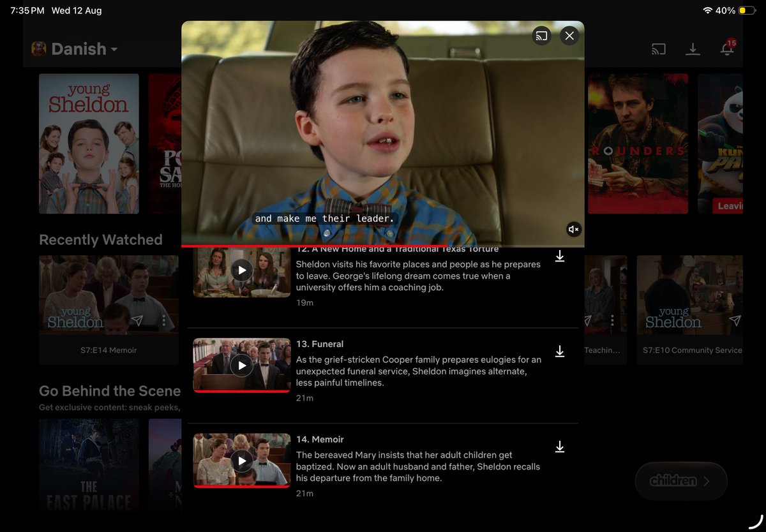766x532 pixels.
Task: Open the Kung Fu Panda poster
Action: click(720, 144)
